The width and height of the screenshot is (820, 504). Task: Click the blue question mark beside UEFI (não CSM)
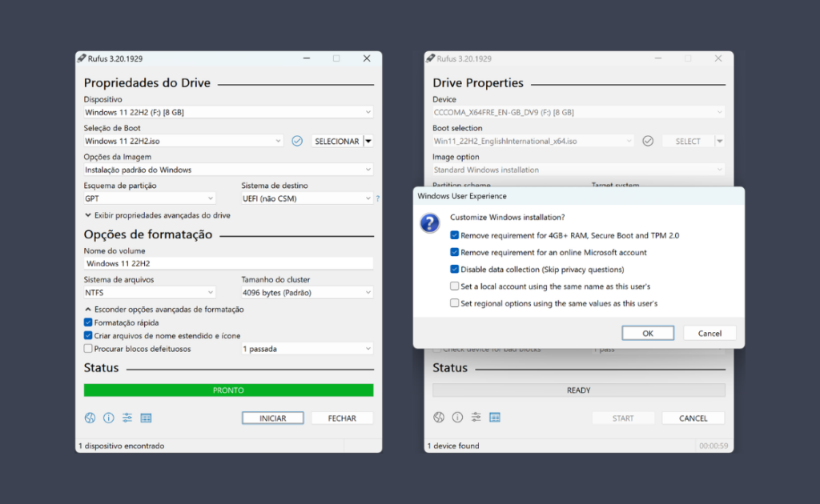point(378,198)
